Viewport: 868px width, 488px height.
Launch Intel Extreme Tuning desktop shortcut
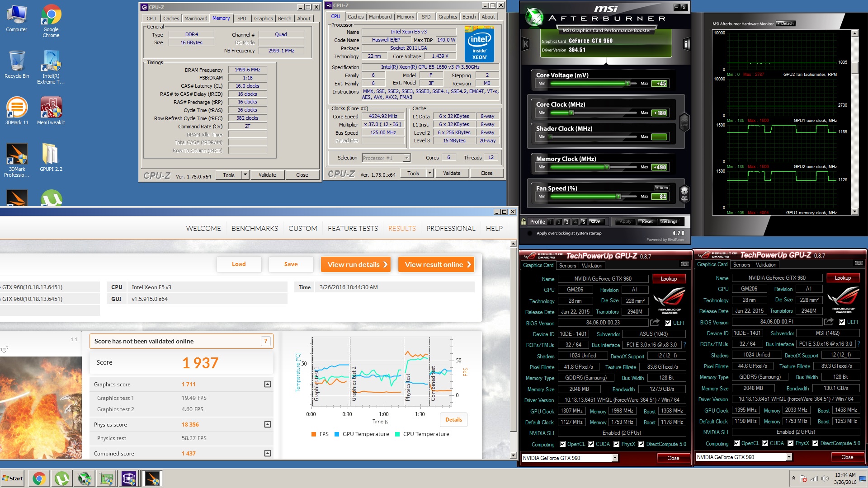pyautogui.click(x=51, y=67)
